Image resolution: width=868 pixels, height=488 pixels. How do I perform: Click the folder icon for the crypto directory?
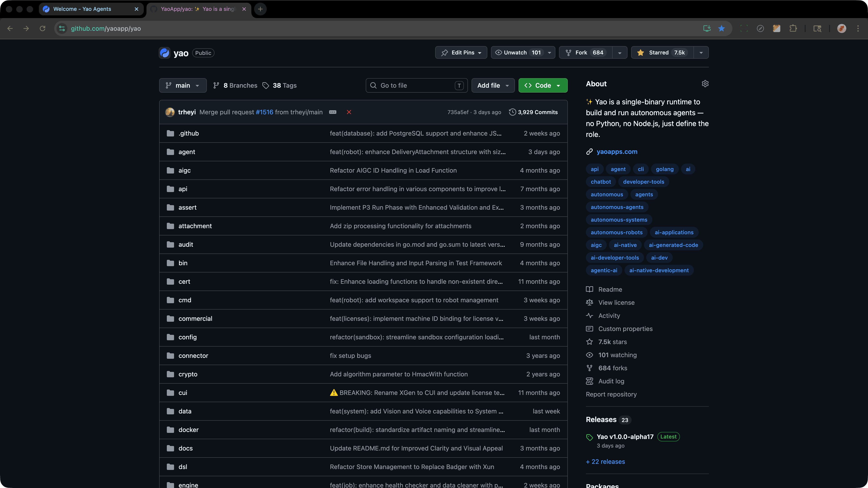click(x=170, y=374)
